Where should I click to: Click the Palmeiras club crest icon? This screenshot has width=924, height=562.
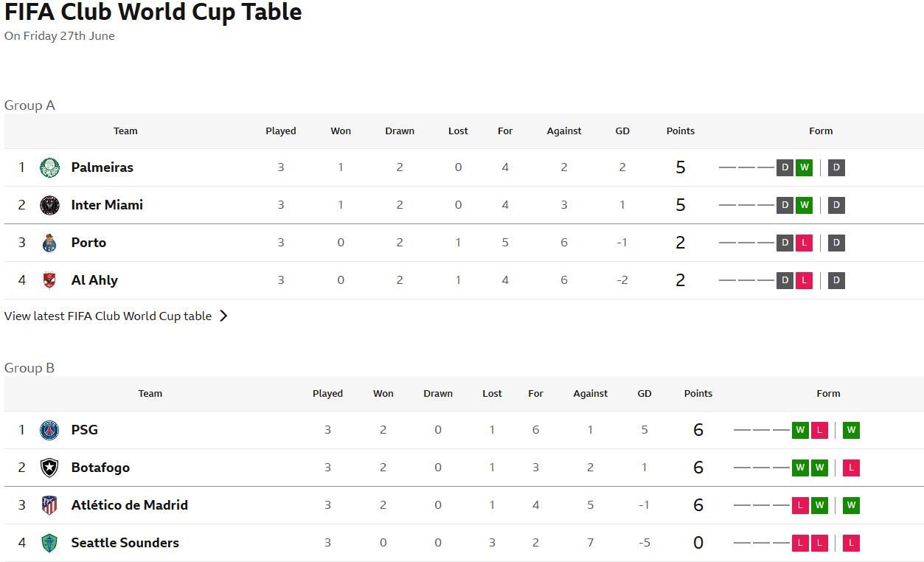pos(49,167)
